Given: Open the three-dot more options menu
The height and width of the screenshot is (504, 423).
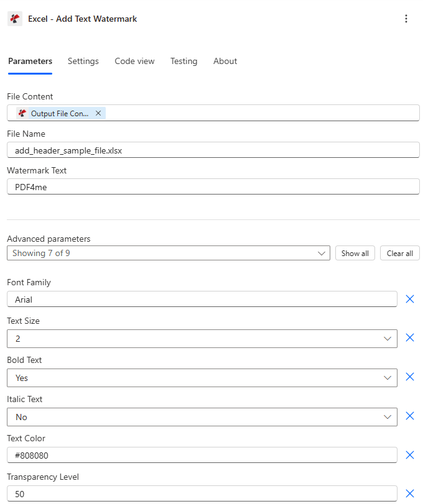Looking at the screenshot, I should 406,19.
